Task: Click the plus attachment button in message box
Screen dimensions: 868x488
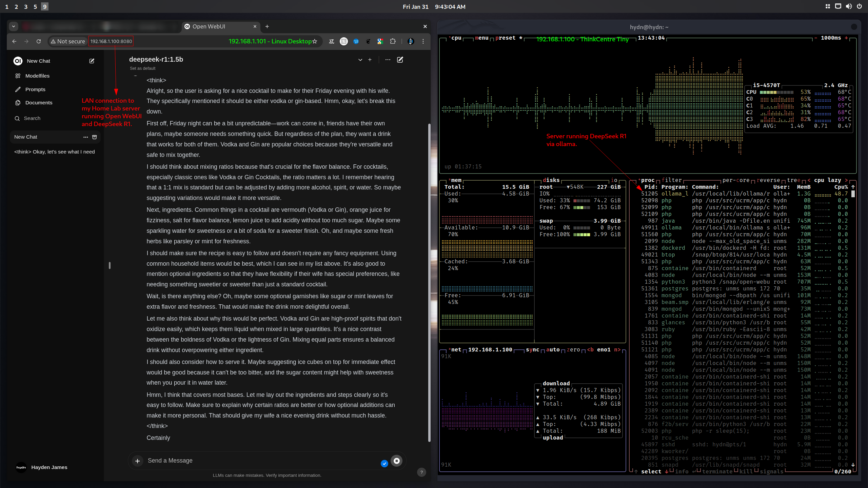Action: click(x=137, y=460)
